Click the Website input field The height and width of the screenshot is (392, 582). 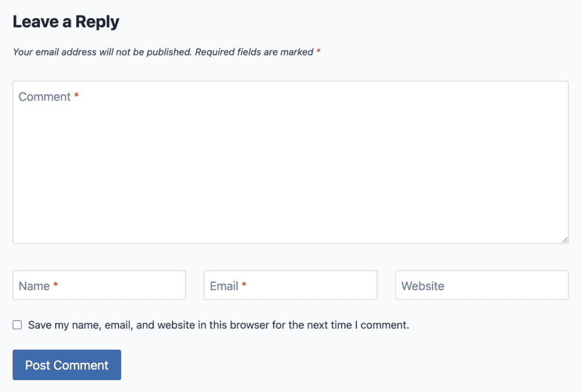point(480,285)
